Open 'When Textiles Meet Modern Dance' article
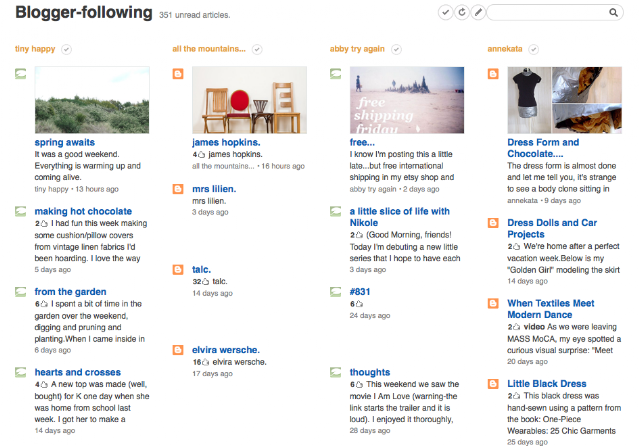The image size is (640, 446). pyautogui.click(x=551, y=309)
